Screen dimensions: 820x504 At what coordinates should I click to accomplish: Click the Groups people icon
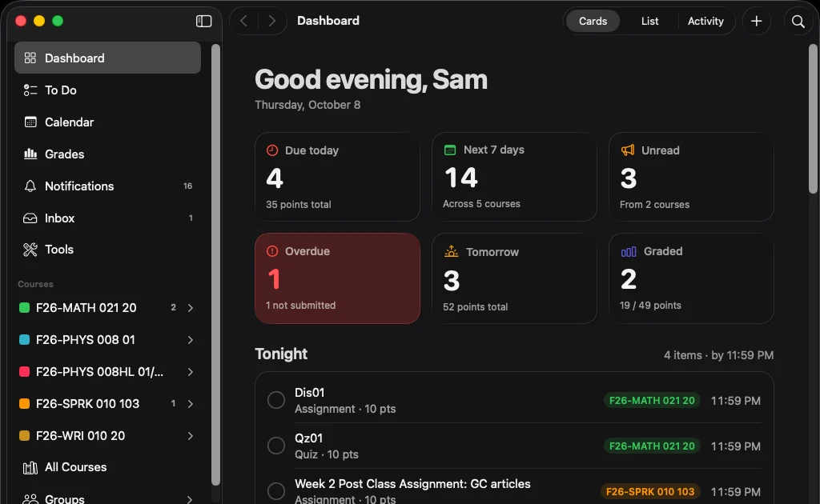pos(30,498)
